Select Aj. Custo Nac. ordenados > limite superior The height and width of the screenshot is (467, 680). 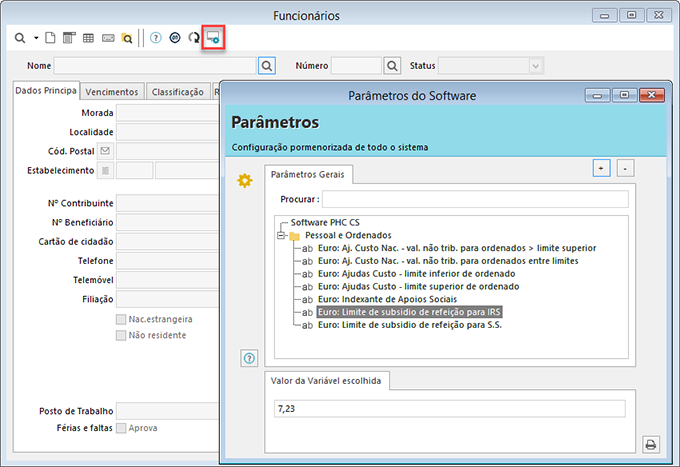tap(457, 248)
